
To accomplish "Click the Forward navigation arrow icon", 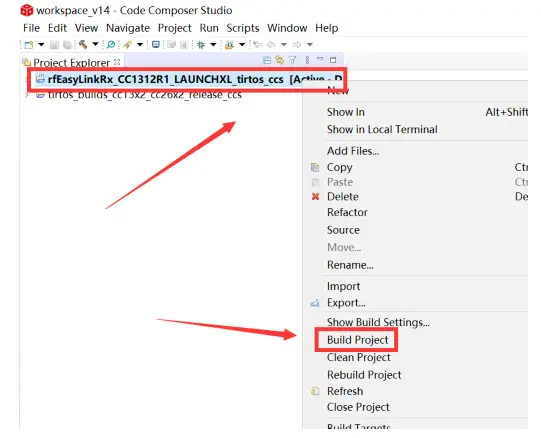I will [297, 45].
